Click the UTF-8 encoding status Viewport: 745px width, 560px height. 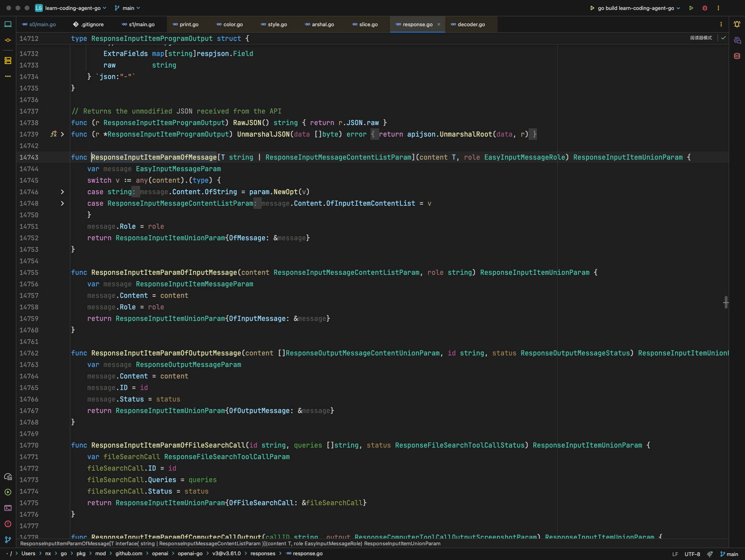click(x=692, y=554)
